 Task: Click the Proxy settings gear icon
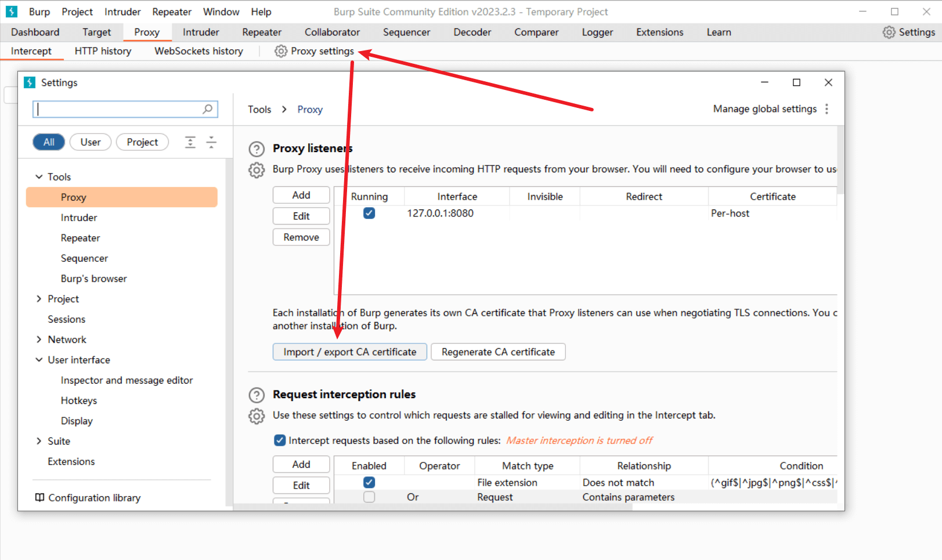(281, 51)
